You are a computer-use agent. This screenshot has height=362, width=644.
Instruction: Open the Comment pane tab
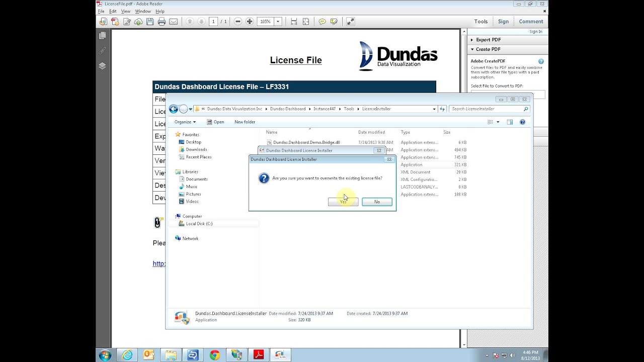tap(531, 22)
